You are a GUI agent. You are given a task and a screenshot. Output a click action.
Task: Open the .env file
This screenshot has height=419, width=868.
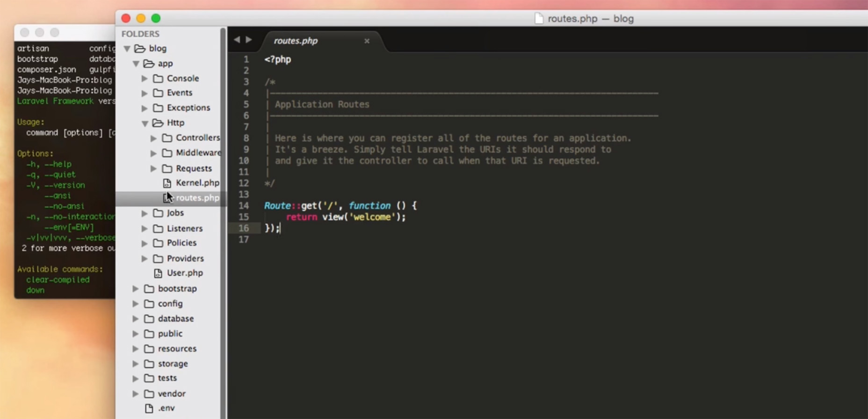(x=166, y=408)
